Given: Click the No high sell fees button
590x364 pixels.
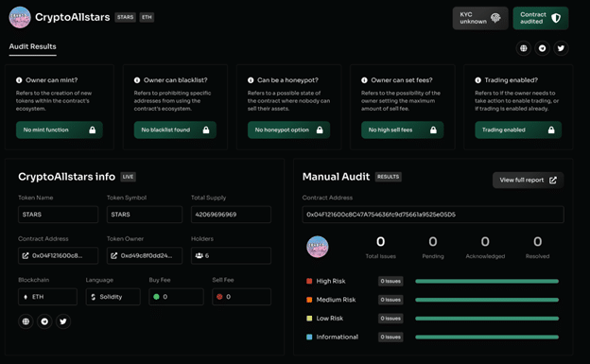Looking at the screenshot, I should [x=402, y=130].
